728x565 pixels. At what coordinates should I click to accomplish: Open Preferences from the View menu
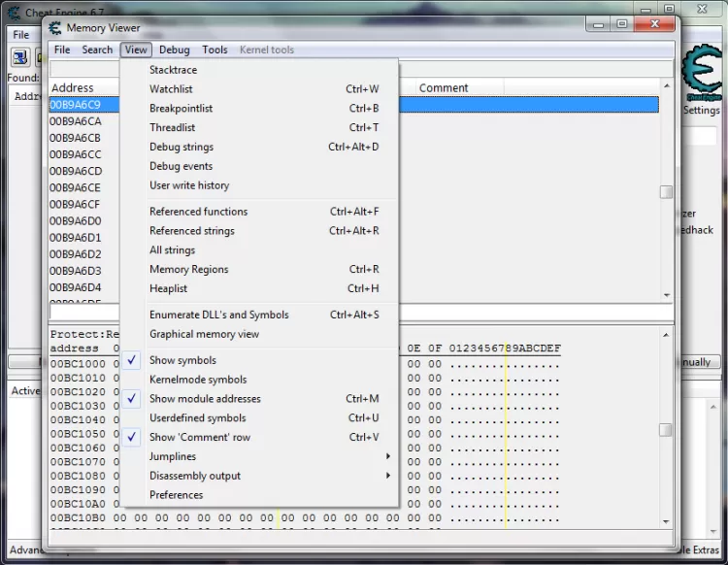(x=176, y=495)
